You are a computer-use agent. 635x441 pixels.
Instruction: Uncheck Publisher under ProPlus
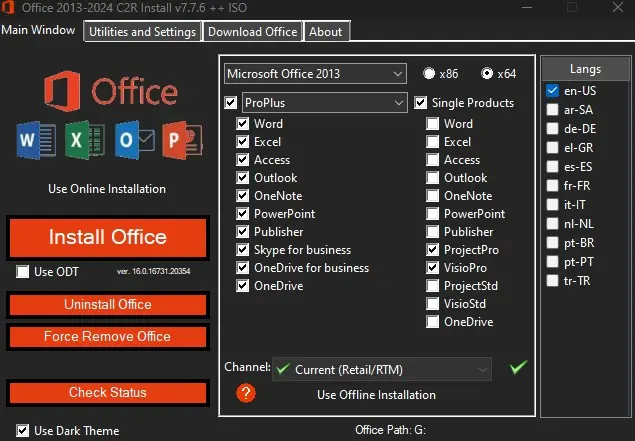[243, 232]
